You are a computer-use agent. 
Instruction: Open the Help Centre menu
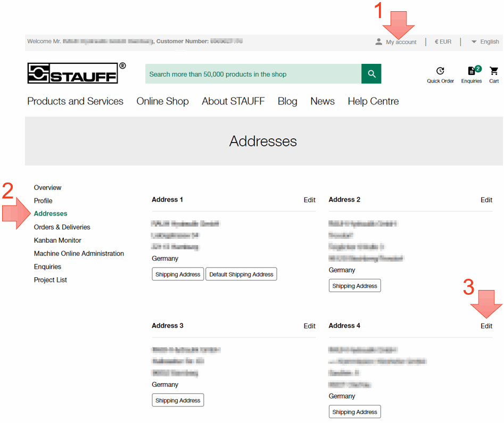pos(373,101)
